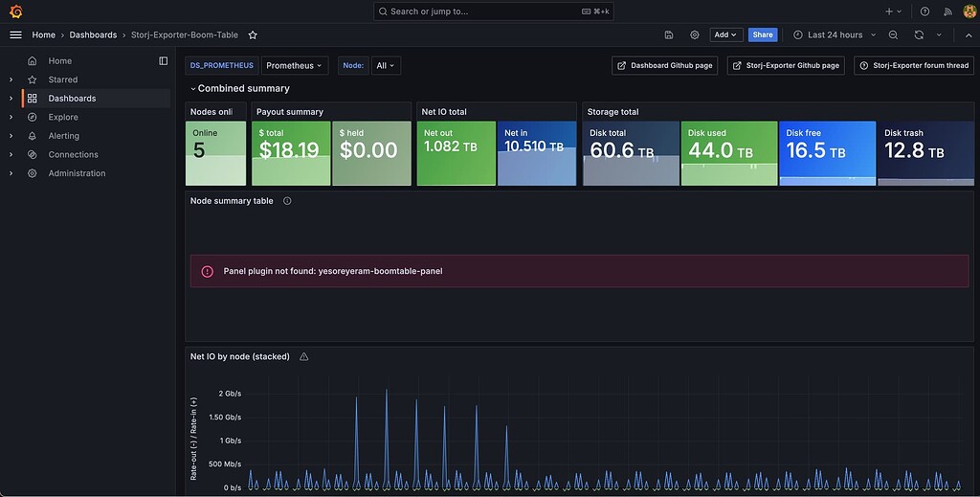Screen dimensions: 980x497
Task: Click the Share button
Action: tap(763, 35)
